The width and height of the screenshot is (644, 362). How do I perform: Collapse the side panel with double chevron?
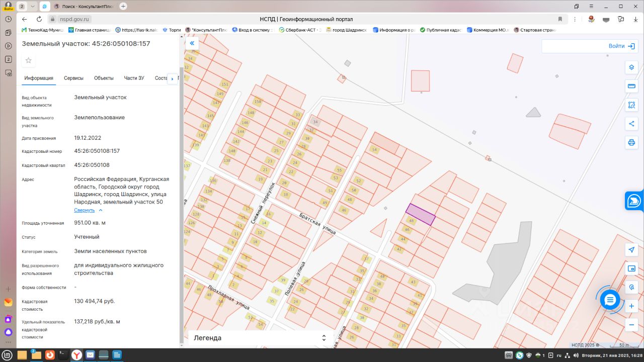click(192, 44)
